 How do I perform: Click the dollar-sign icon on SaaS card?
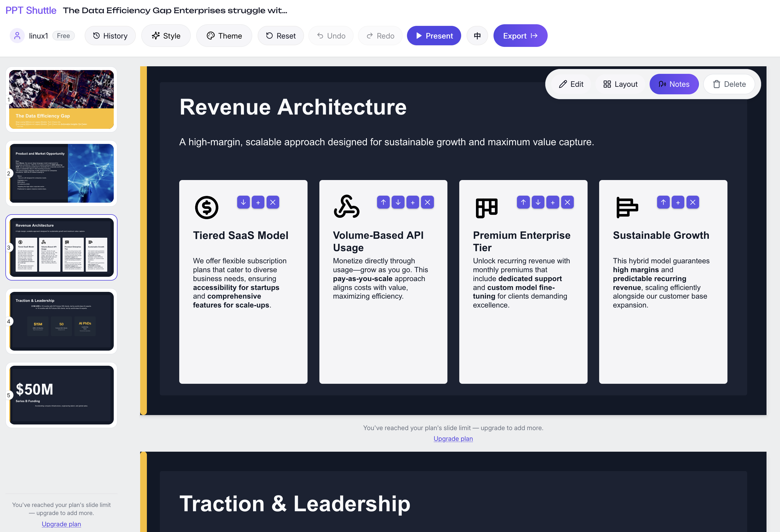coord(207,208)
